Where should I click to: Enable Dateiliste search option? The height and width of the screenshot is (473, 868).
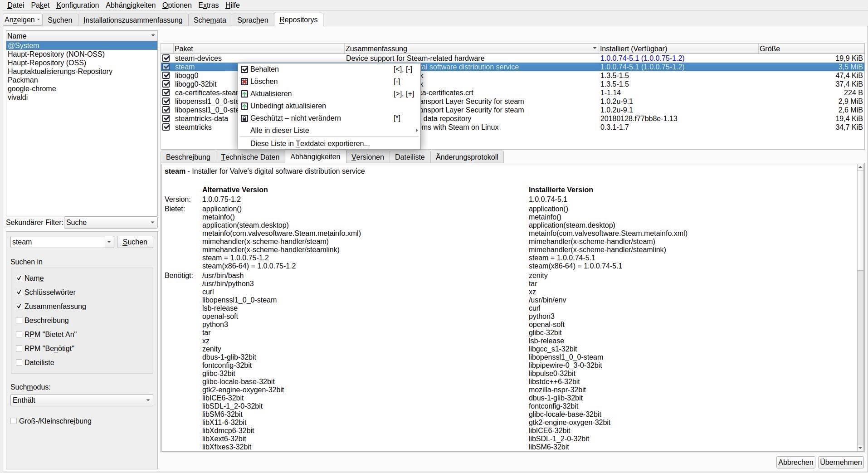pyautogui.click(x=19, y=362)
